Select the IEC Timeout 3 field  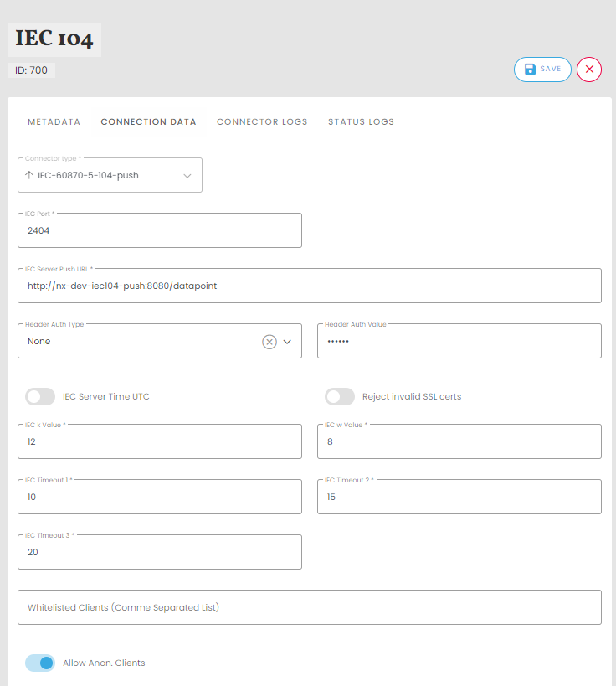click(159, 553)
